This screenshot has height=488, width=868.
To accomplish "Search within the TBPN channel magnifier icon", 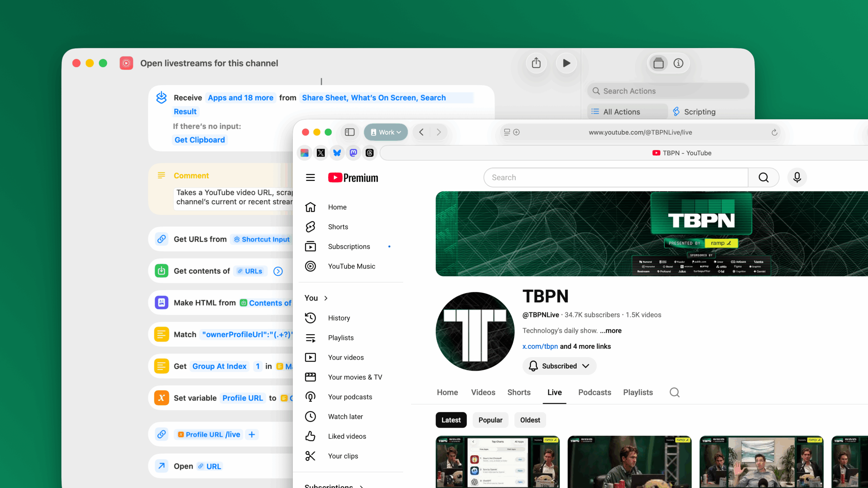I will pyautogui.click(x=674, y=392).
